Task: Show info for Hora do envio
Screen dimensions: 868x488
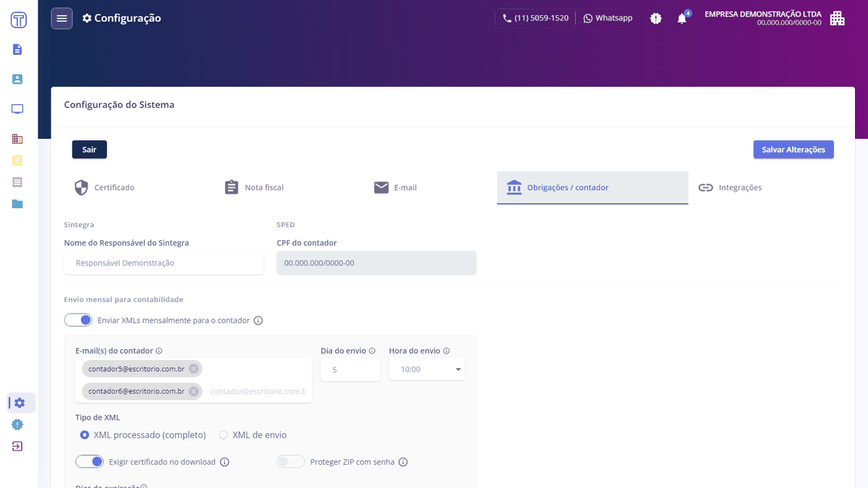Action: [x=446, y=351]
